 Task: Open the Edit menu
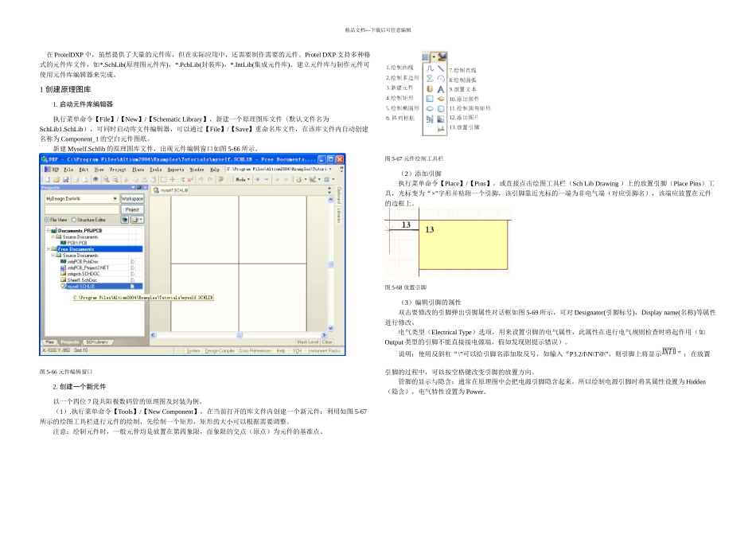[x=84, y=170]
